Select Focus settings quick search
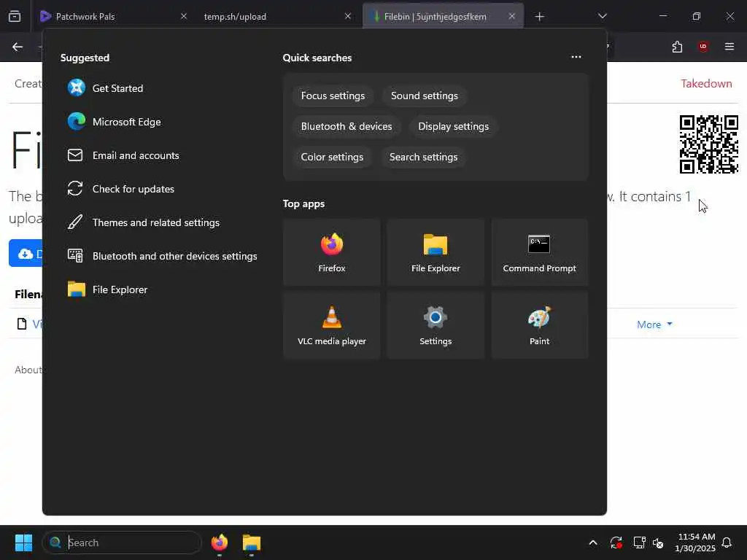 (x=333, y=96)
